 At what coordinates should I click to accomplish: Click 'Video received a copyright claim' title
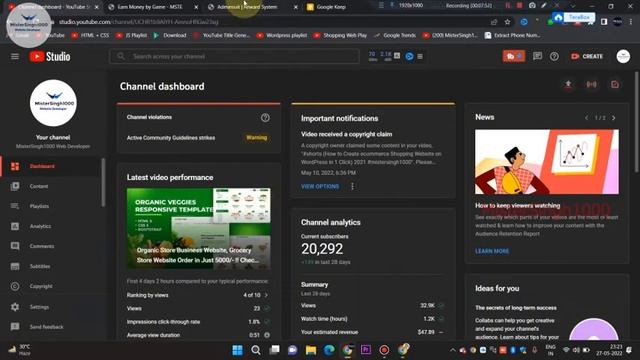pyautogui.click(x=347, y=134)
